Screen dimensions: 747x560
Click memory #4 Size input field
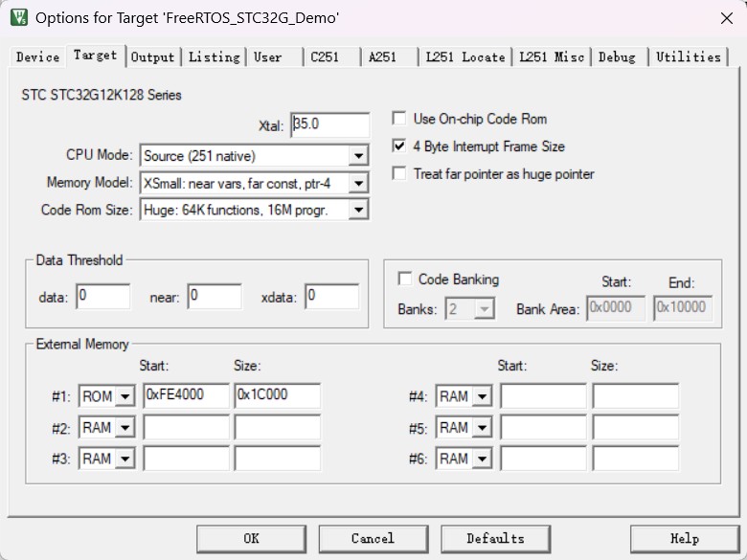[636, 395]
